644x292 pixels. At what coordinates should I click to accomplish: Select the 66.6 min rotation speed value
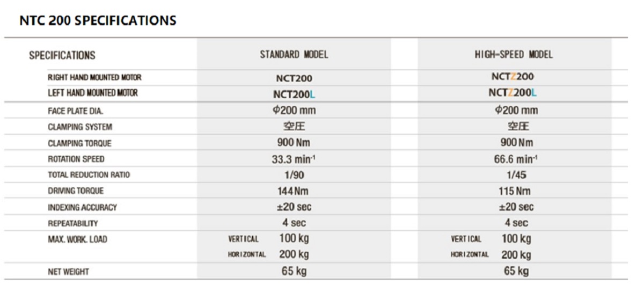pos(514,159)
